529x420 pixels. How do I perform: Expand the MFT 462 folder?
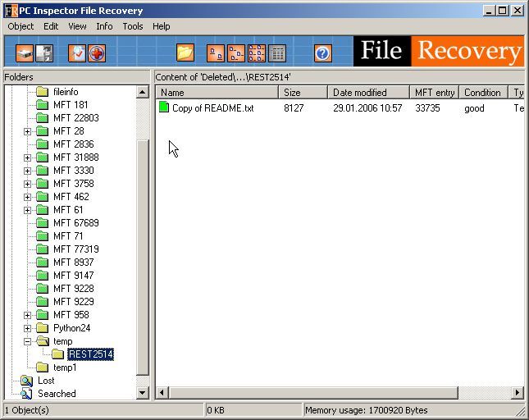(x=27, y=197)
